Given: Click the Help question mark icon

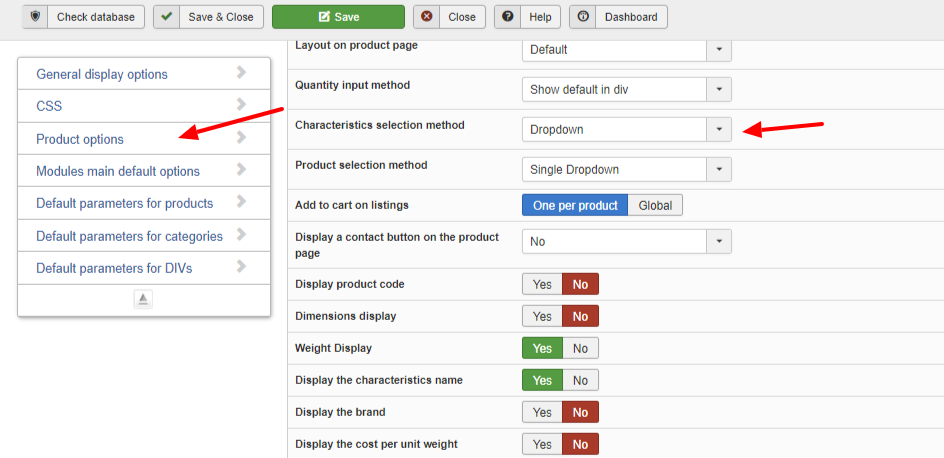Looking at the screenshot, I should (510, 17).
